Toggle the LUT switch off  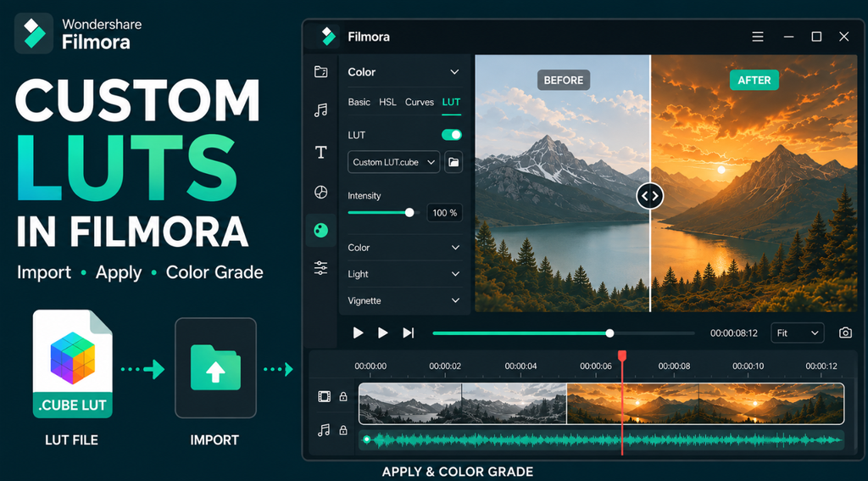coord(451,135)
